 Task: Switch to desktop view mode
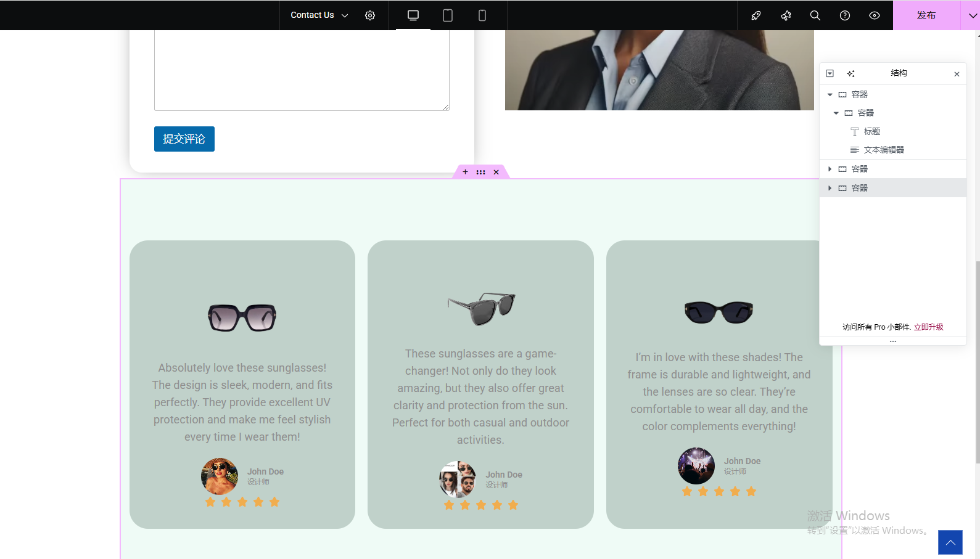[413, 15]
